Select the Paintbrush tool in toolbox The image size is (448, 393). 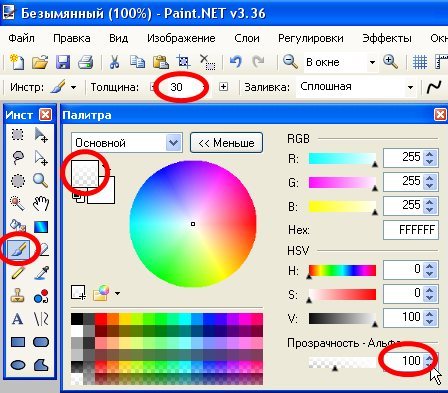coord(18,249)
